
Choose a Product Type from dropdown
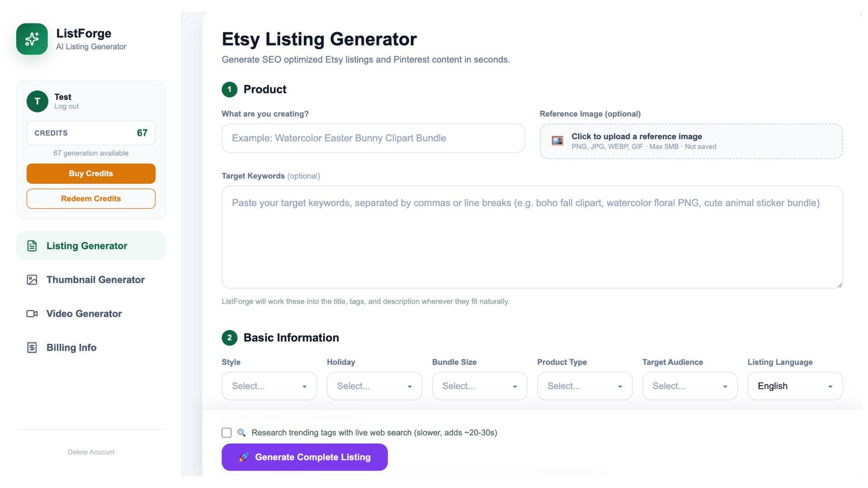[585, 386]
